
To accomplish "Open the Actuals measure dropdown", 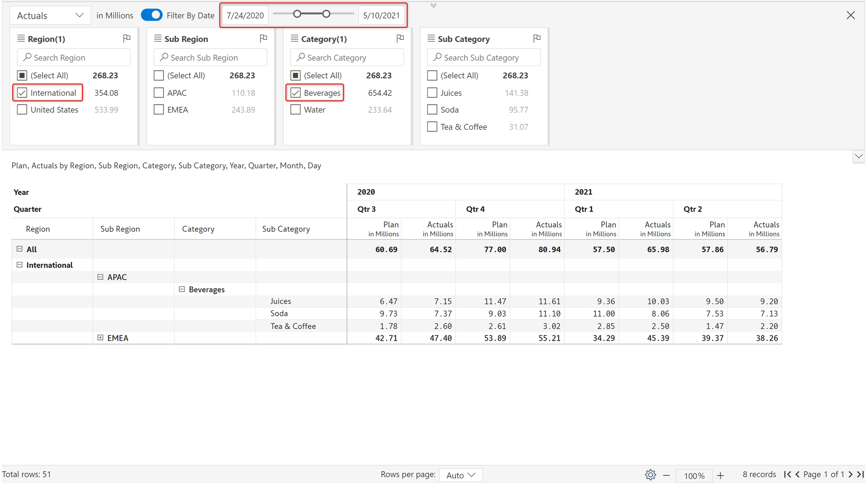I will [x=50, y=15].
